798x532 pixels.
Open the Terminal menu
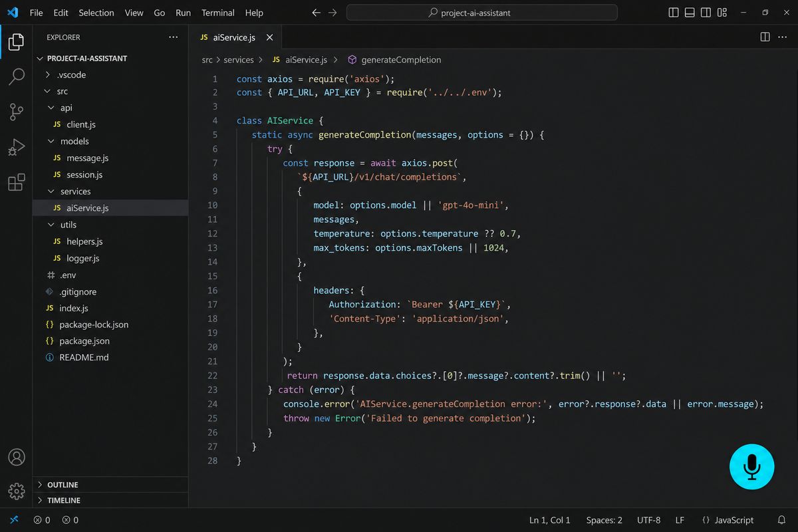(x=218, y=13)
